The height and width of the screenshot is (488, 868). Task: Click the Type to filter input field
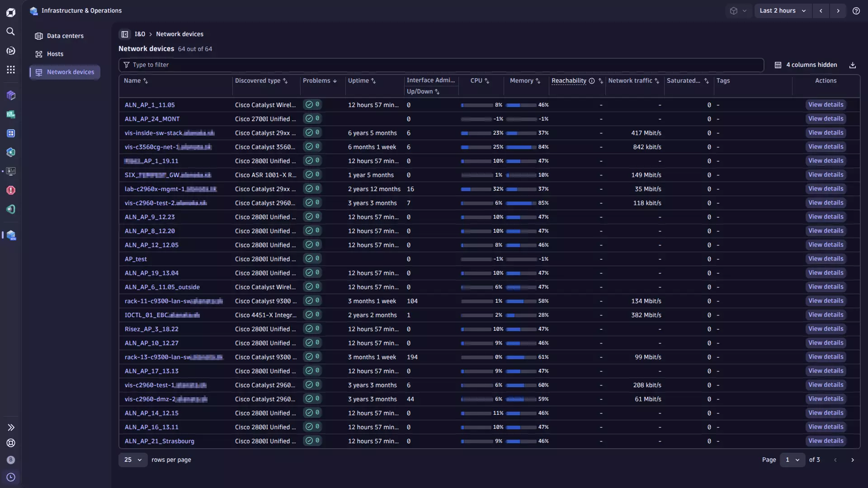pos(316,65)
